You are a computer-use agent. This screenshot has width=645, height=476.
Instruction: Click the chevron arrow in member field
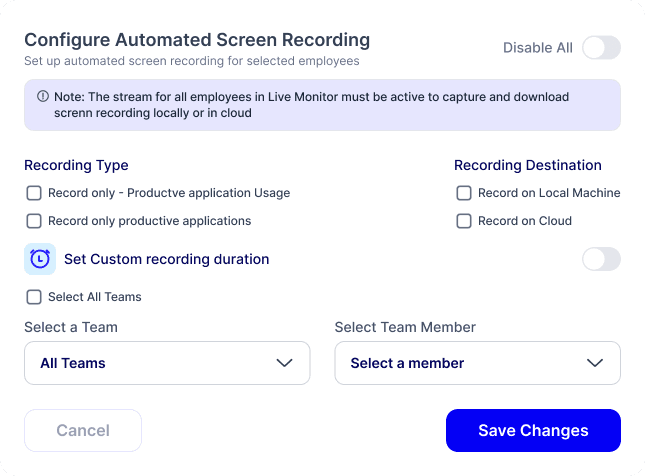(x=595, y=363)
